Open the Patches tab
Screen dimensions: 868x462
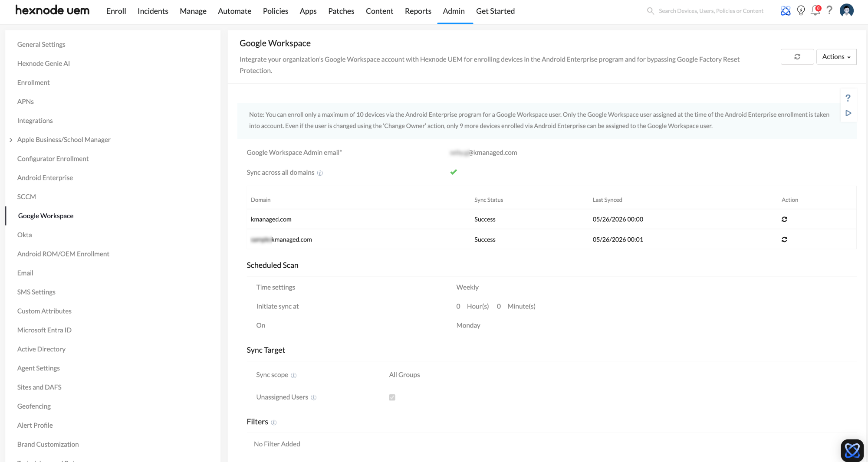coord(341,11)
